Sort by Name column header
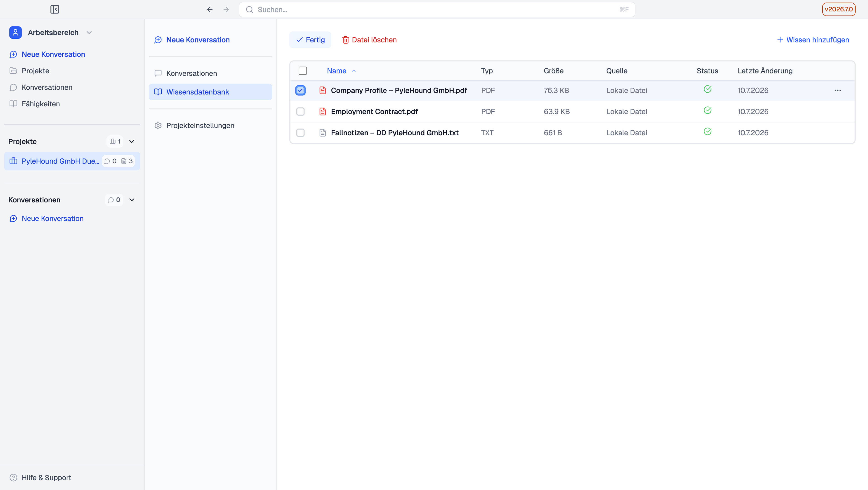Viewport: 868px width, 490px height. 337,71
